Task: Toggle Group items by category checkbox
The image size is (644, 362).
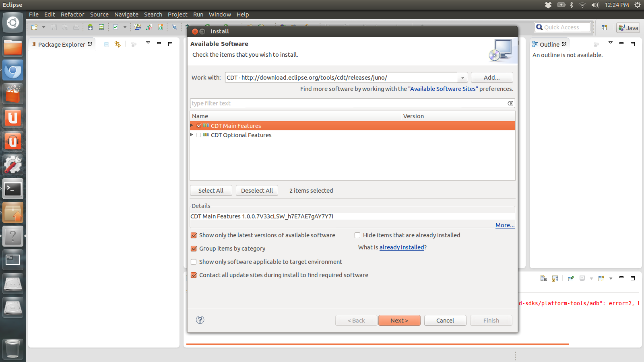Action: pos(194,249)
